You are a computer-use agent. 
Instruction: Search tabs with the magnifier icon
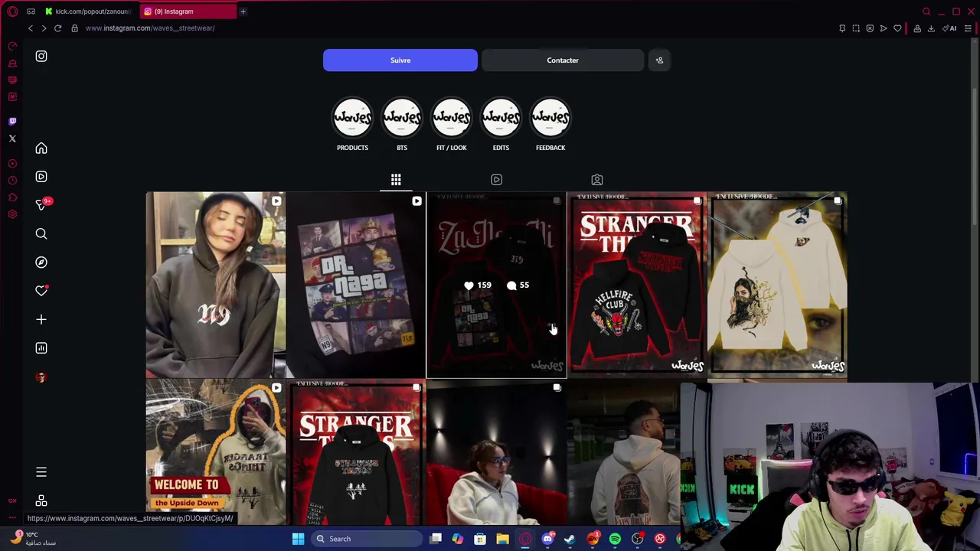[x=926, y=11]
